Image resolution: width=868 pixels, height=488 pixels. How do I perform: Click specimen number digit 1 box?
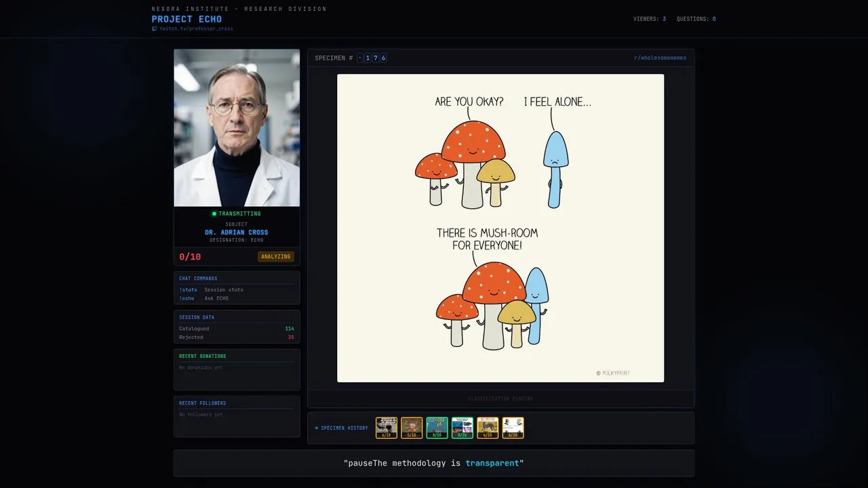point(368,58)
